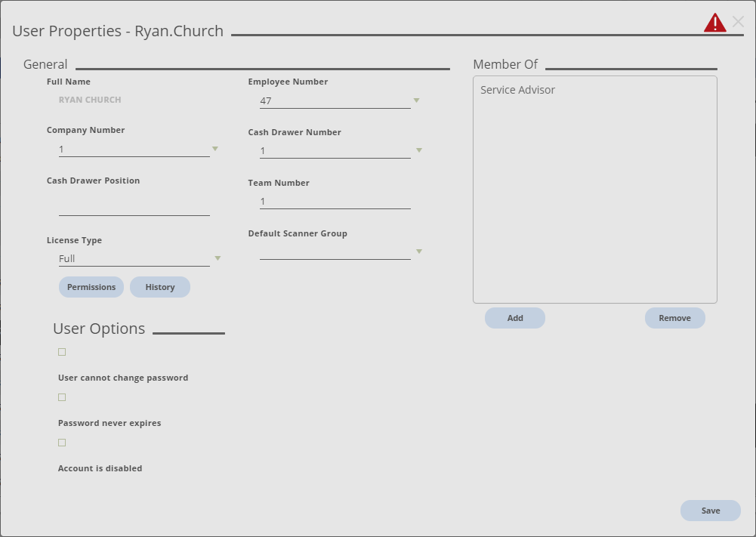Click the Company Number value field
The image size is (756, 537).
point(134,150)
